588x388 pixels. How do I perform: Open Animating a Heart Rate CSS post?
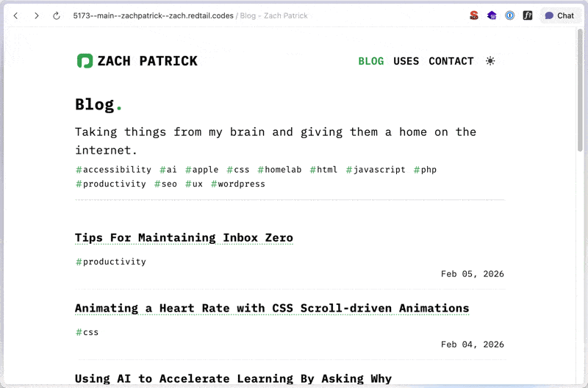coord(272,308)
